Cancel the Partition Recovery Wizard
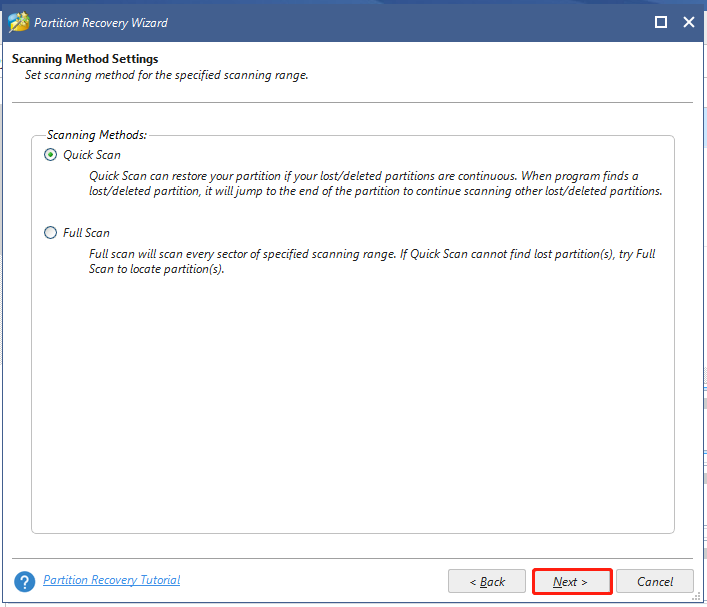 tap(655, 581)
